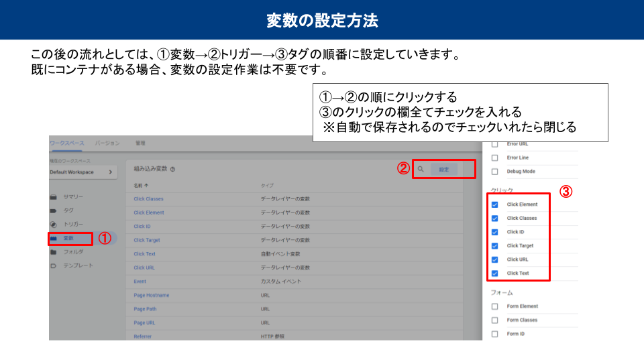Click the サマリー icon in sidebar
644x362 pixels.
(53, 197)
